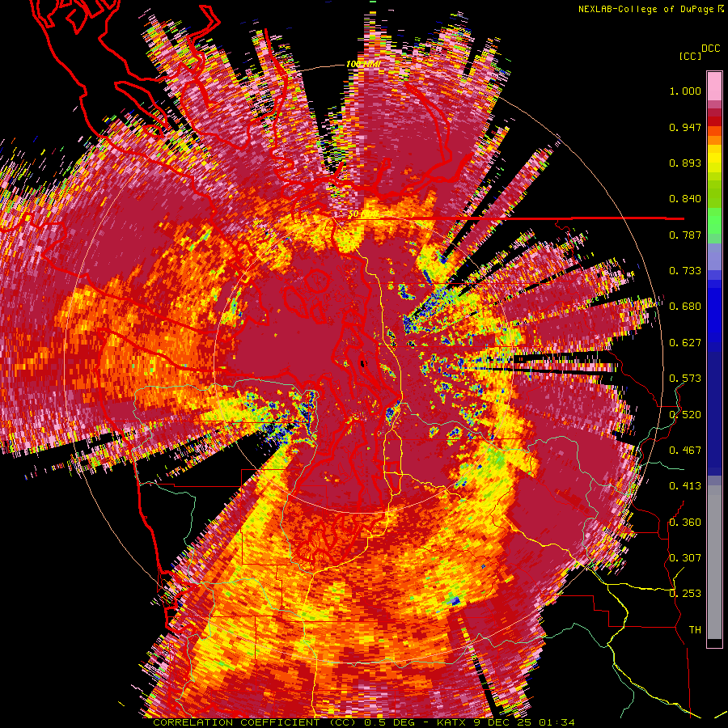Click the 0.947 legend value
The height and width of the screenshot is (728, 728).
click(685, 127)
